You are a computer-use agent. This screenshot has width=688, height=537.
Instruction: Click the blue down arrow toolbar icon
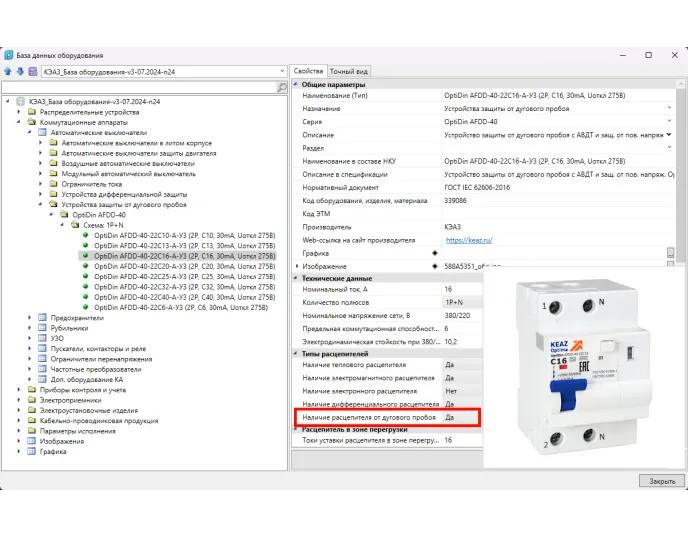point(20,72)
